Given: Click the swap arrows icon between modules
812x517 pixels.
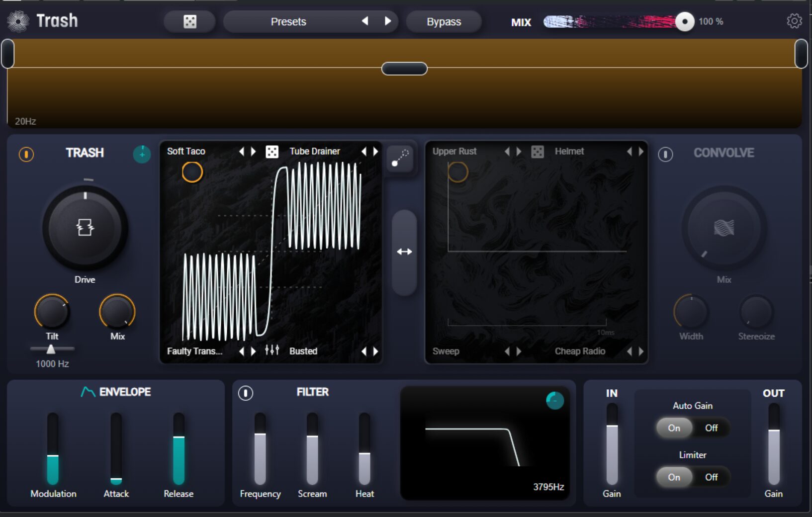Looking at the screenshot, I should 404,252.
